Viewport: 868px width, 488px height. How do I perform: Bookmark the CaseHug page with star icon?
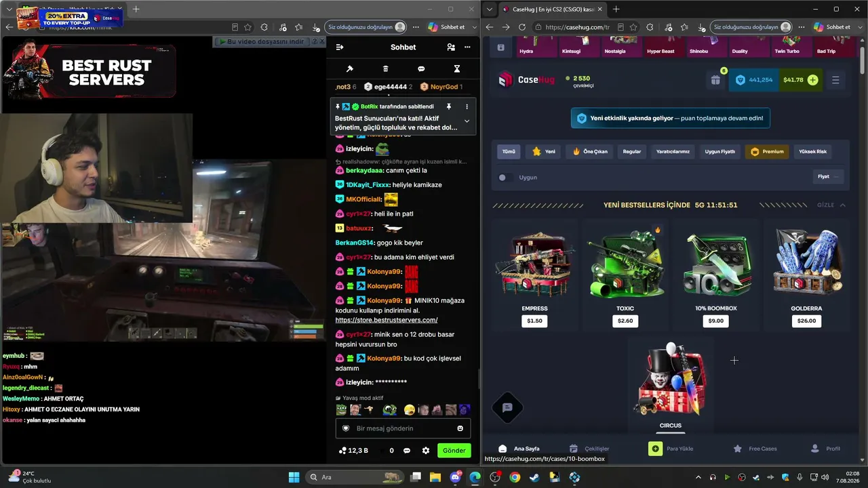[x=633, y=27]
